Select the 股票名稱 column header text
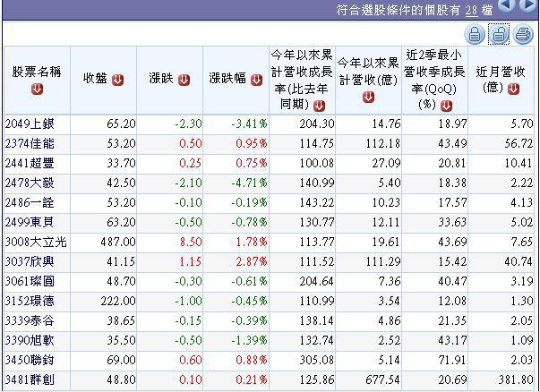The width and height of the screenshot is (540, 392). coord(37,72)
